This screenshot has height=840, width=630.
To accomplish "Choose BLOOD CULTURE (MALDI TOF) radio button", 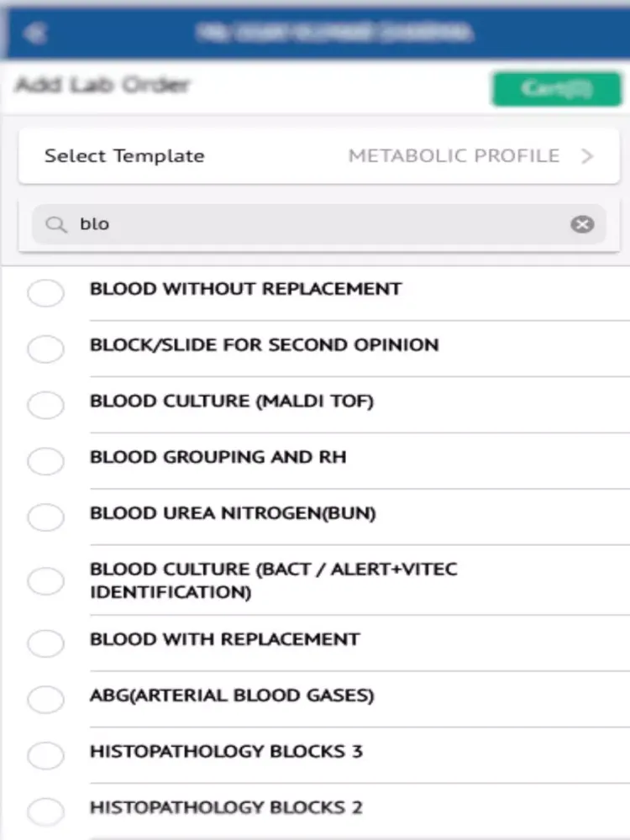I will [x=45, y=405].
